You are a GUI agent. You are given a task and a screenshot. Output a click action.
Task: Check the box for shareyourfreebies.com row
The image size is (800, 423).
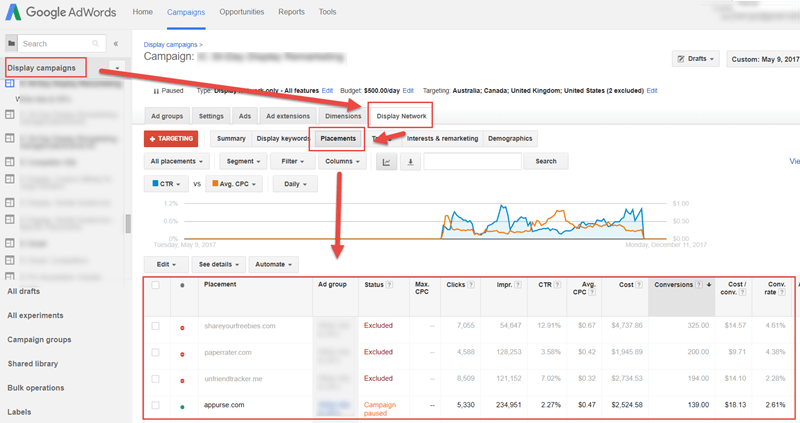click(155, 326)
